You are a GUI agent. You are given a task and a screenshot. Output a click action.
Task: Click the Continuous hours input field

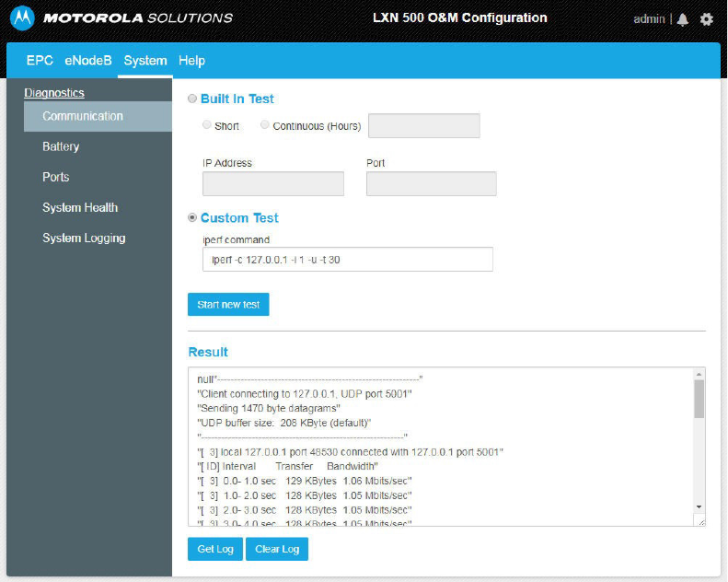click(x=424, y=125)
